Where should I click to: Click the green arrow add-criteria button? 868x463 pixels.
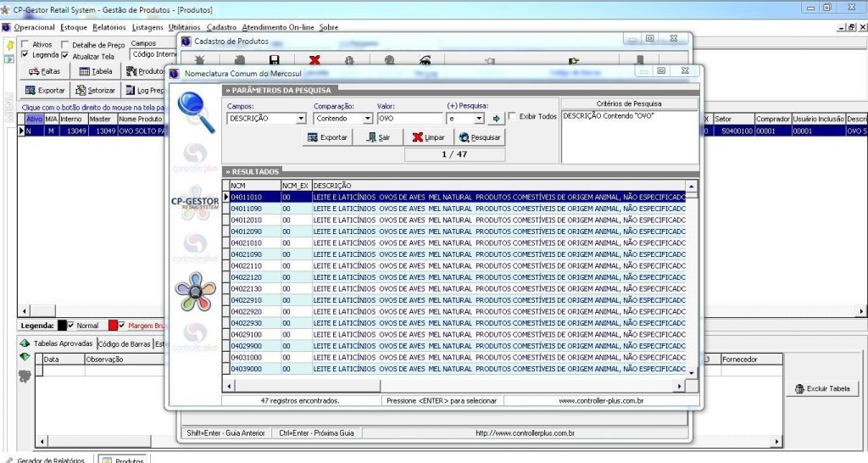(496, 119)
